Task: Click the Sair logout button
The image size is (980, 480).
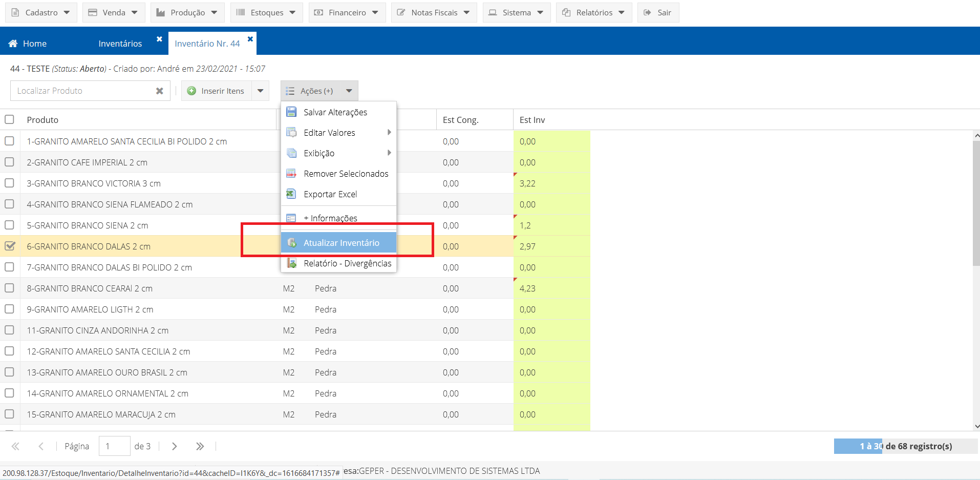Action: [658, 12]
